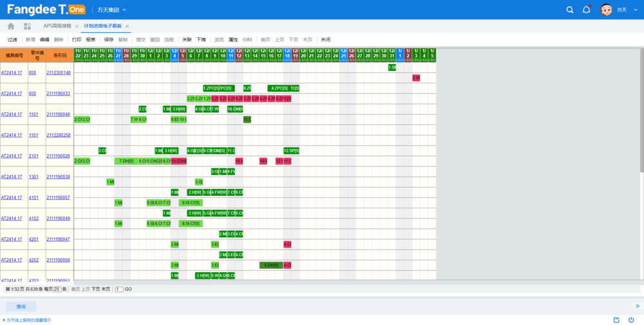Open AT2414.17 link in the 2111190047 row
Image resolution: width=644 pixels, height=325 pixels.
coord(12,239)
